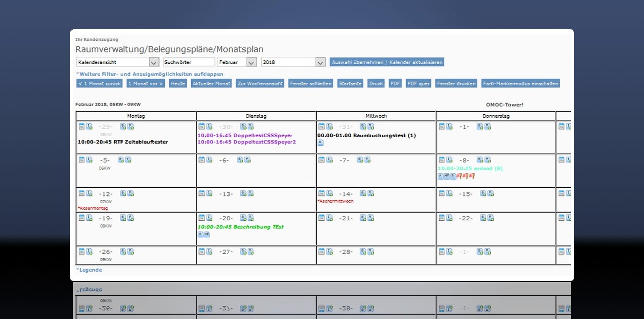Image resolution: width=644 pixels, height=319 pixels.
Task: Click the calendar icon on day 30
Action: (202, 126)
